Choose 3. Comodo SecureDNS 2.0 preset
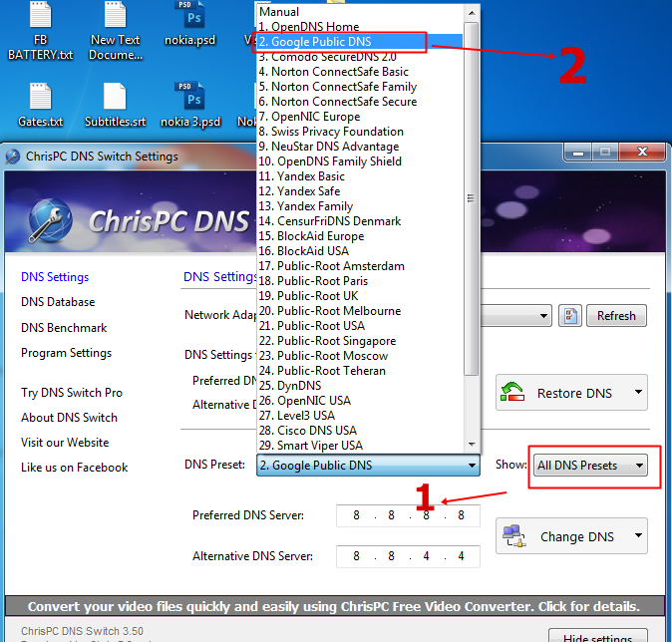Screen dimensions: 672x642 [x=360, y=57]
